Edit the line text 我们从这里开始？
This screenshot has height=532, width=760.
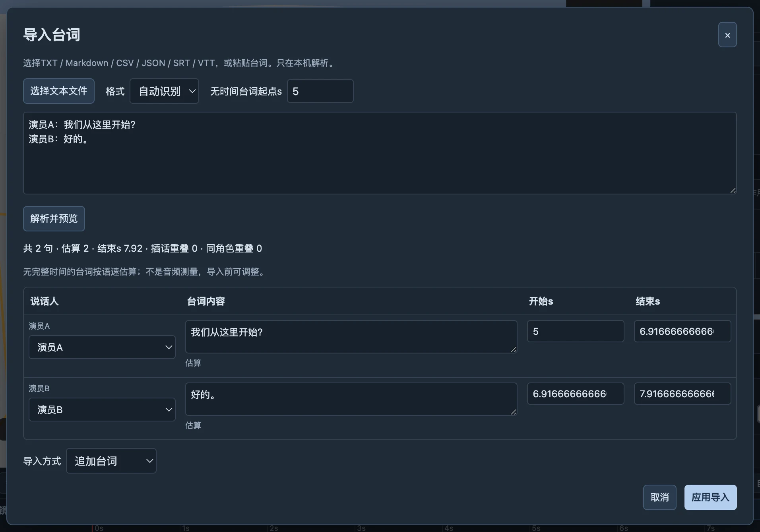351,337
